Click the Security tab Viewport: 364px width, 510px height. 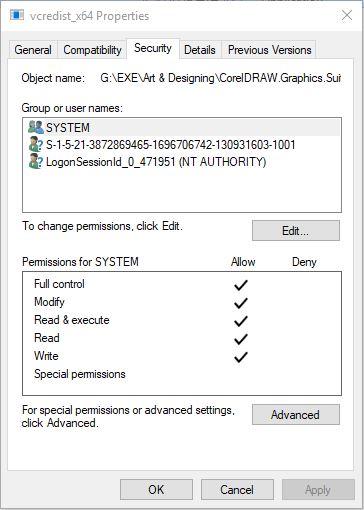tap(153, 49)
